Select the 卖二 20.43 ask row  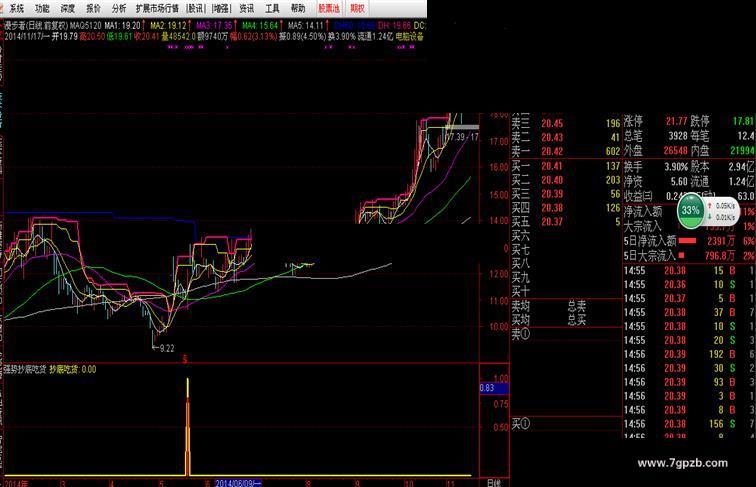tap(566, 137)
